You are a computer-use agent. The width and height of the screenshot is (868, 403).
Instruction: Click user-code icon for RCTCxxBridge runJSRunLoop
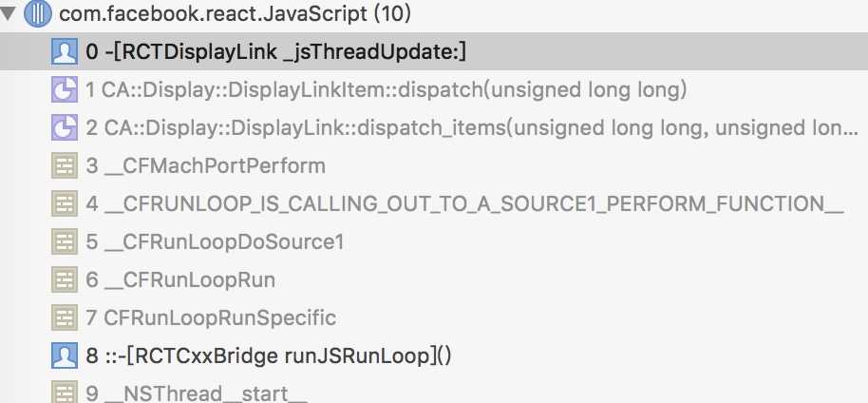[x=64, y=356]
